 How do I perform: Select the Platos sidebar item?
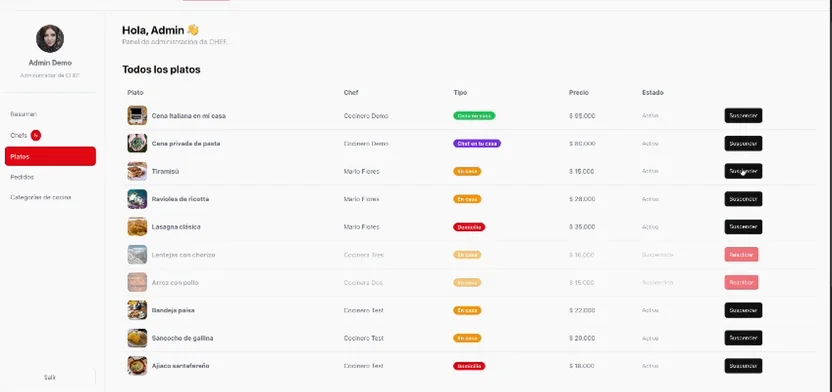pyautogui.click(x=50, y=156)
